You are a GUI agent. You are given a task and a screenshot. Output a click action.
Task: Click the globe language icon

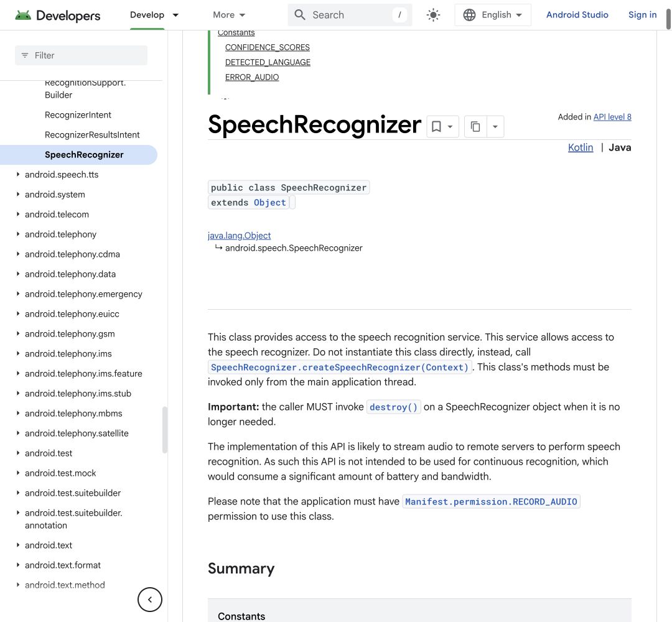click(x=469, y=15)
